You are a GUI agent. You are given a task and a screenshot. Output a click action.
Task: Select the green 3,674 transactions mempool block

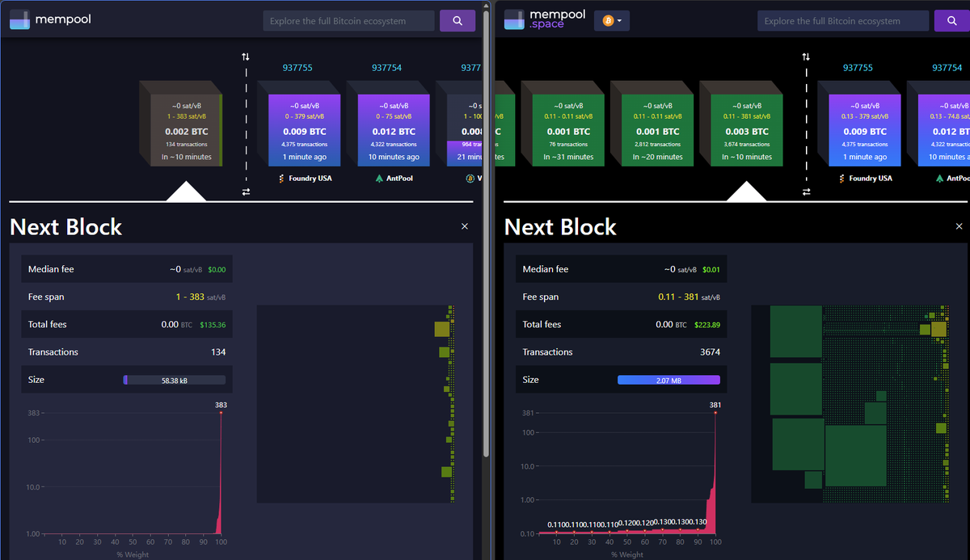[747, 130]
